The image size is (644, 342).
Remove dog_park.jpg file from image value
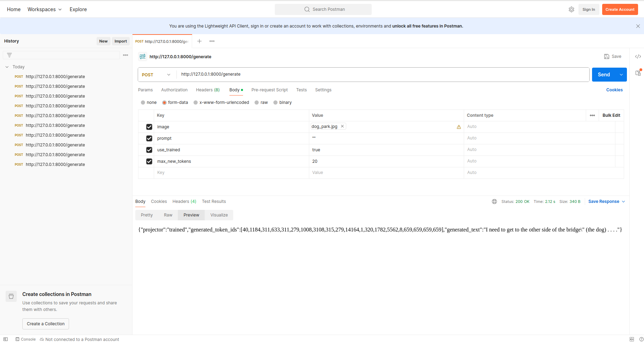(342, 126)
